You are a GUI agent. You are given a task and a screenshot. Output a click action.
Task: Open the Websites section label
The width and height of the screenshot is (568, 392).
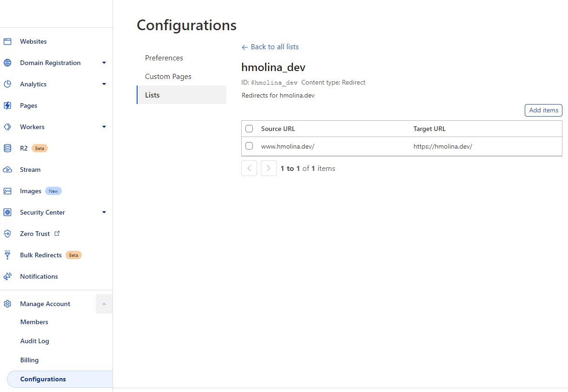[x=33, y=41]
